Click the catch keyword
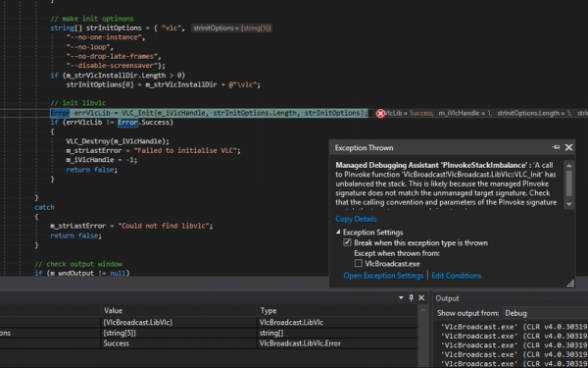The image size is (588, 368). click(x=44, y=207)
